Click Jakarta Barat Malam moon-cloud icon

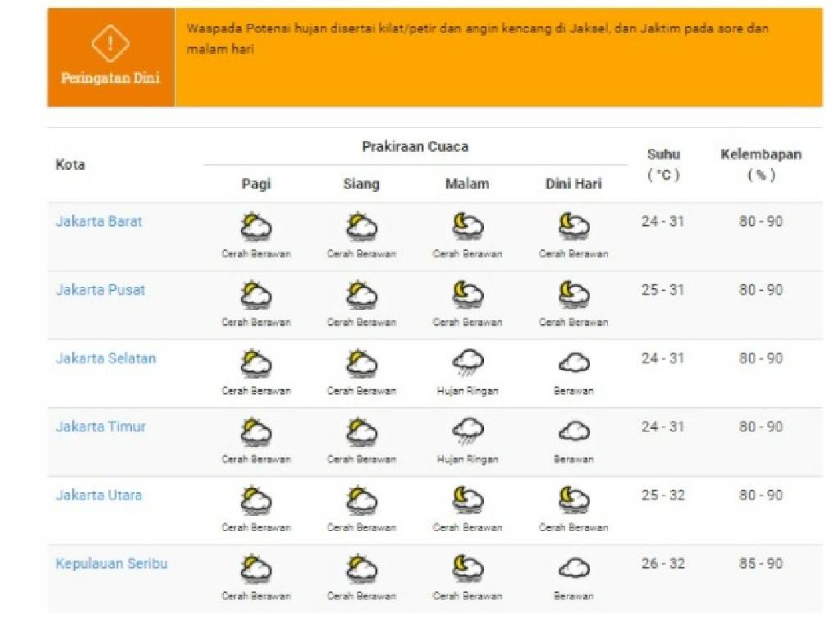(x=467, y=226)
